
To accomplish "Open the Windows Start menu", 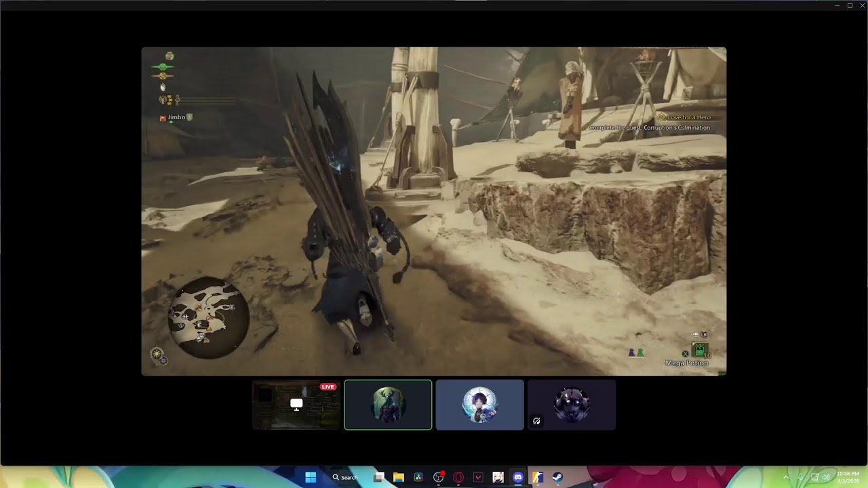I will [311, 477].
